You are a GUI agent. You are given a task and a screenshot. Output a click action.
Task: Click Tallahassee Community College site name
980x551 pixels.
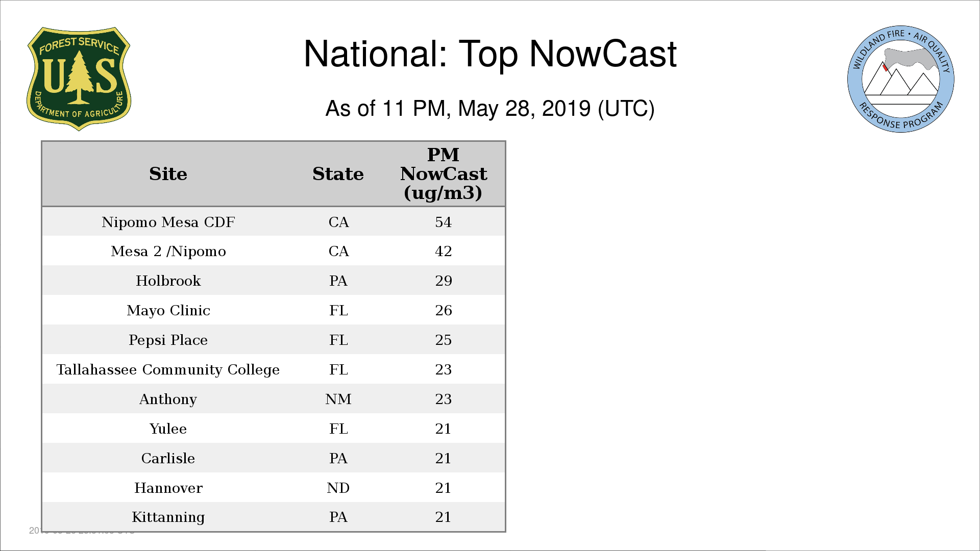tap(168, 369)
